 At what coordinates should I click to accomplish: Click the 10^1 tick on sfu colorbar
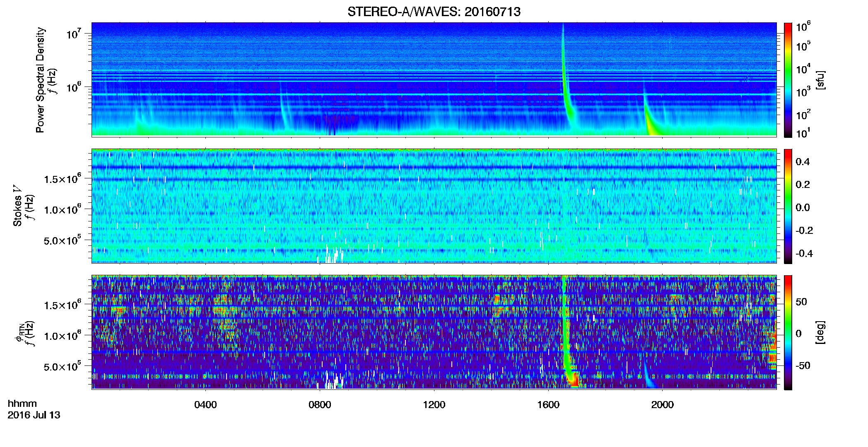pyautogui.click(x=803, y=133)
